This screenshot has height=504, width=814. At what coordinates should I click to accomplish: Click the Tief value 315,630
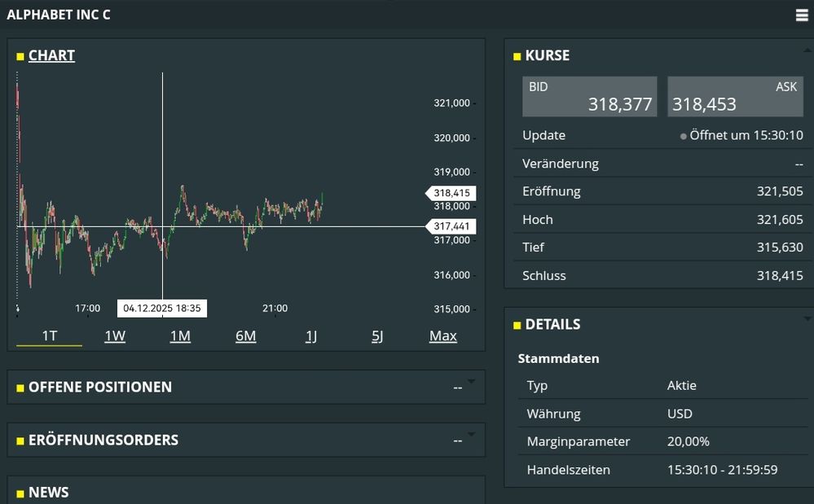(x=780, y=248)
